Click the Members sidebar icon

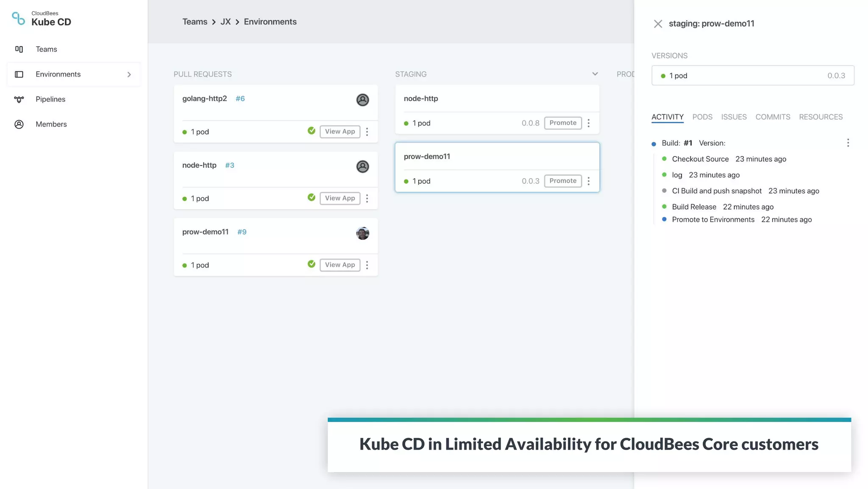point(19,124)
